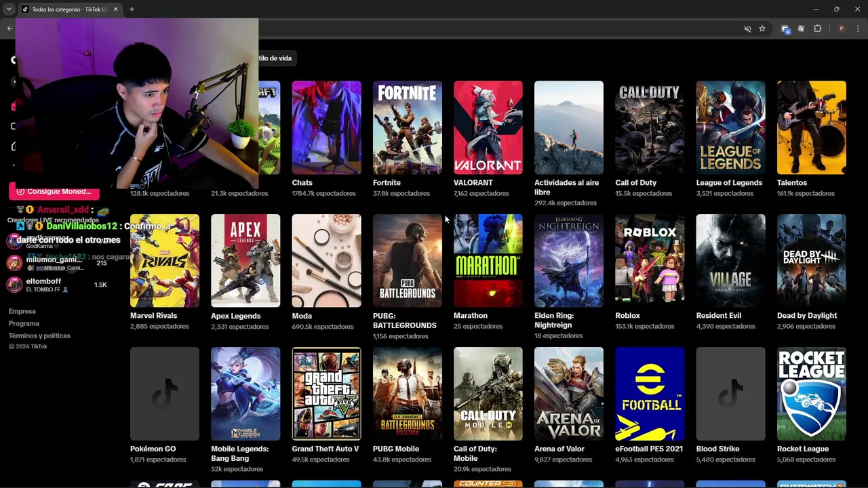
Task: Open the Resident Evil Village cover
Action: [730, 261]
